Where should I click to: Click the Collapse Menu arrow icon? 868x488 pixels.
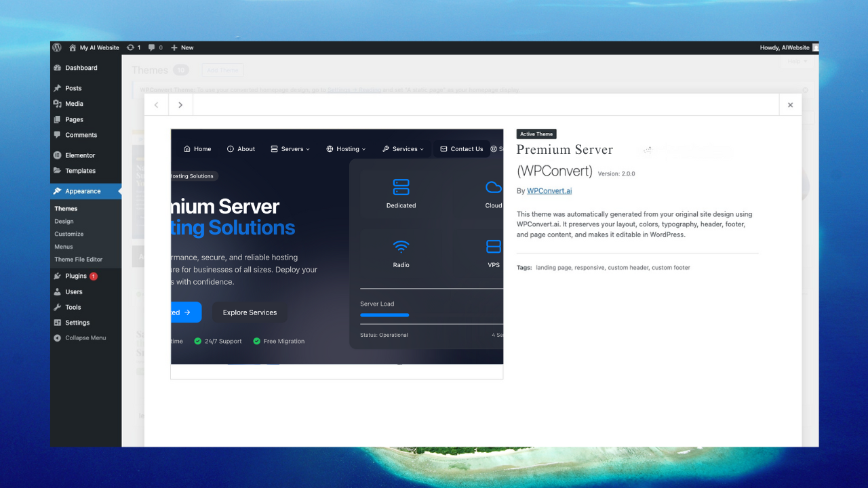58,338
